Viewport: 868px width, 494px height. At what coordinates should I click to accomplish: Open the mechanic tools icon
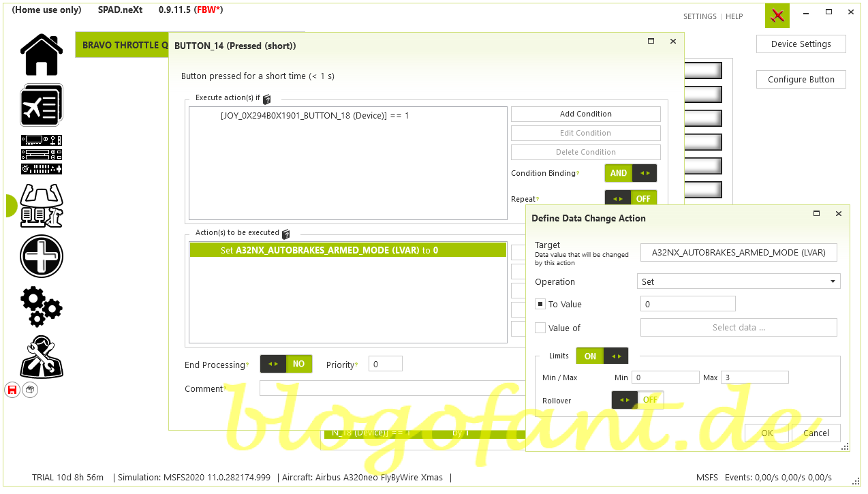point(42,356)
